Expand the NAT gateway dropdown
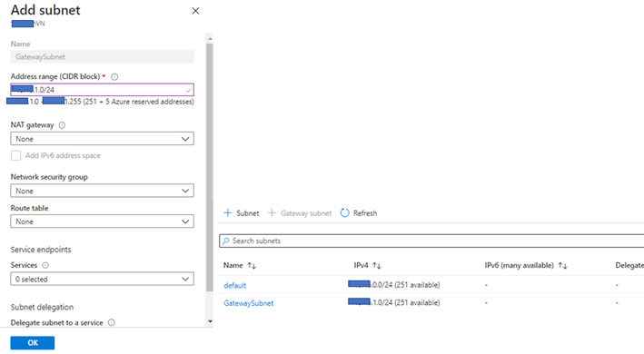644x354 pixels. click(x=103, y=139)
